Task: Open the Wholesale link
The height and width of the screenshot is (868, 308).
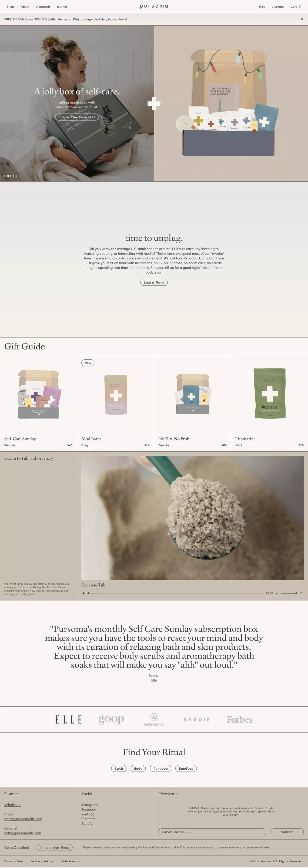Action: (13, 805)
